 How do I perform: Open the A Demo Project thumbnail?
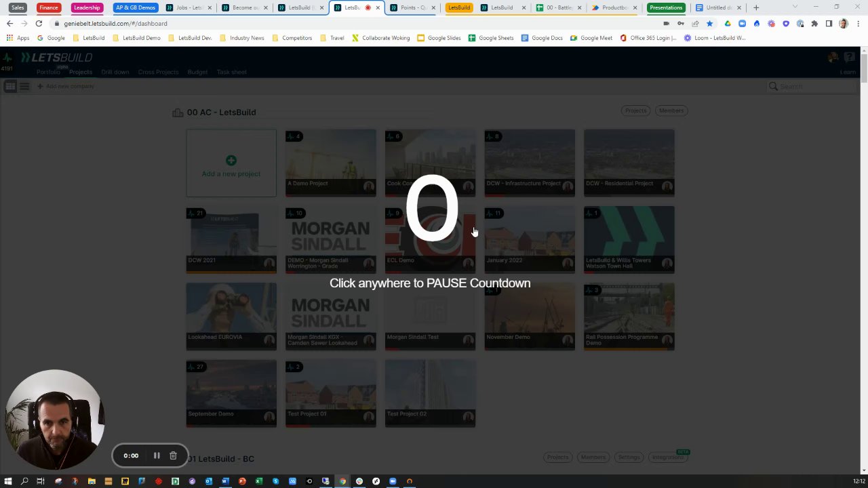tap(331, 163)
